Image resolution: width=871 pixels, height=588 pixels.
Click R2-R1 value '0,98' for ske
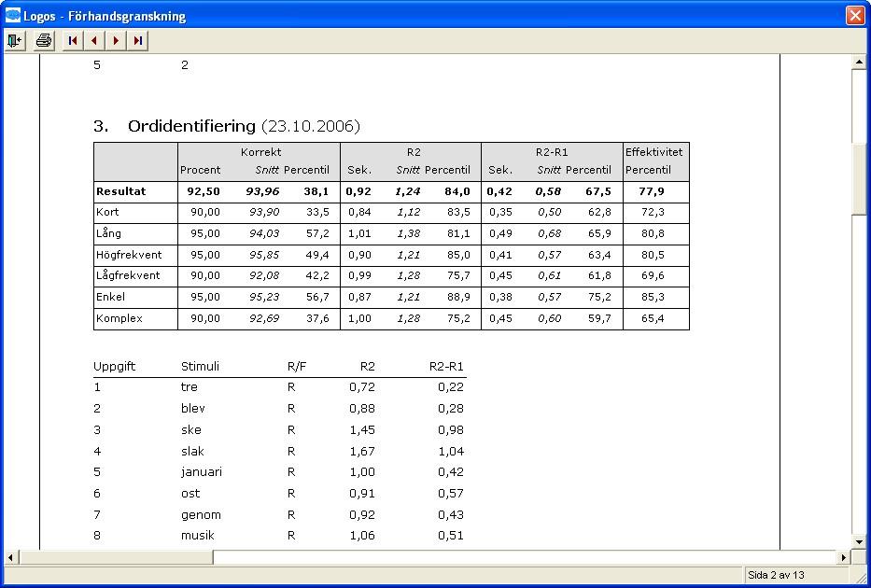click(x=451, y=429)
